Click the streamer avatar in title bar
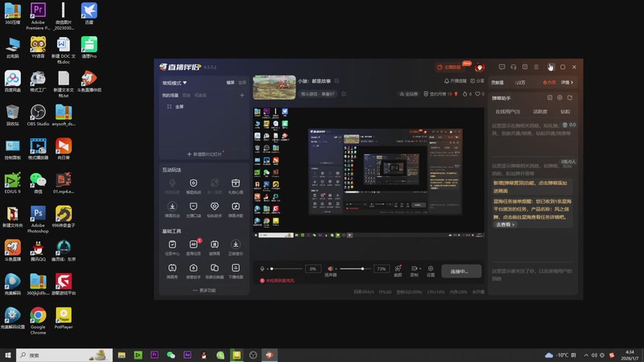Screen dimensions: 644x362 pos(479,67)
